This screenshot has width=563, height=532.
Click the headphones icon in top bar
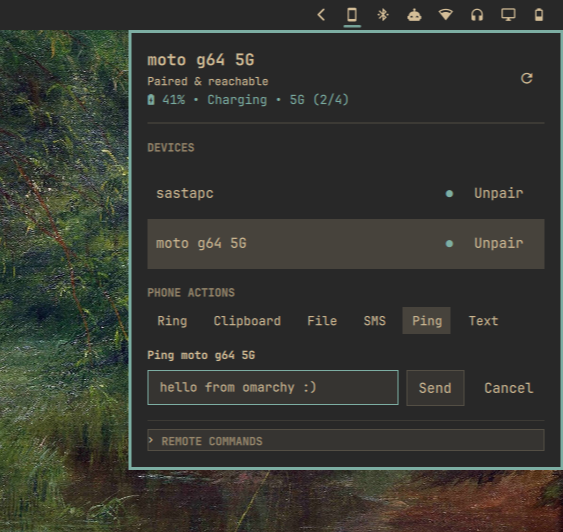pyautogui.click(x=477, y=15)
